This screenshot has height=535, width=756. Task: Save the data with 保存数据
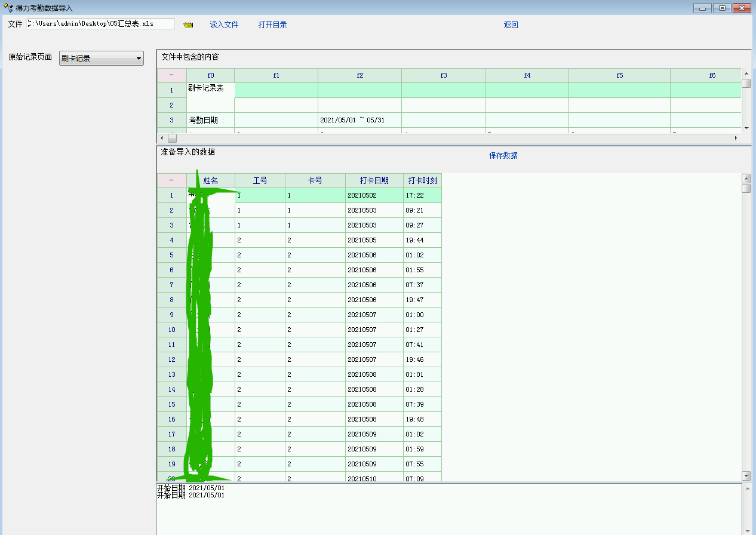(x=503, y=155)
